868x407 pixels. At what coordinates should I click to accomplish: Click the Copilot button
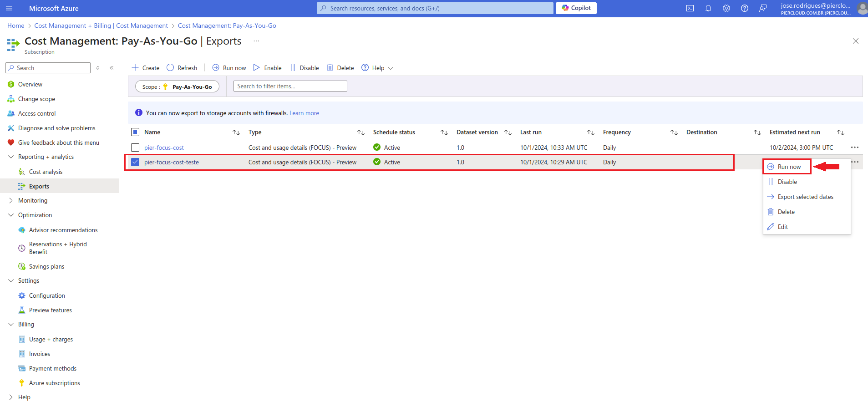coord(576,8)
